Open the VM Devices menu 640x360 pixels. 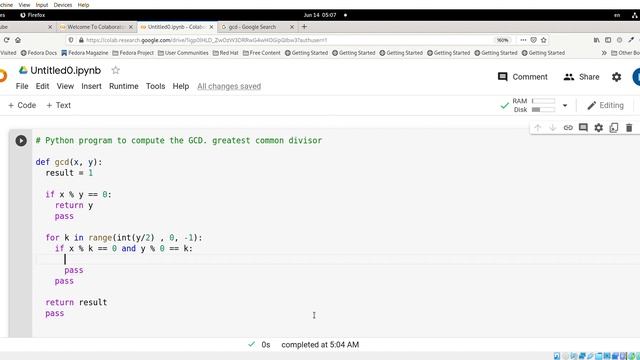click(x=63, y=5)
